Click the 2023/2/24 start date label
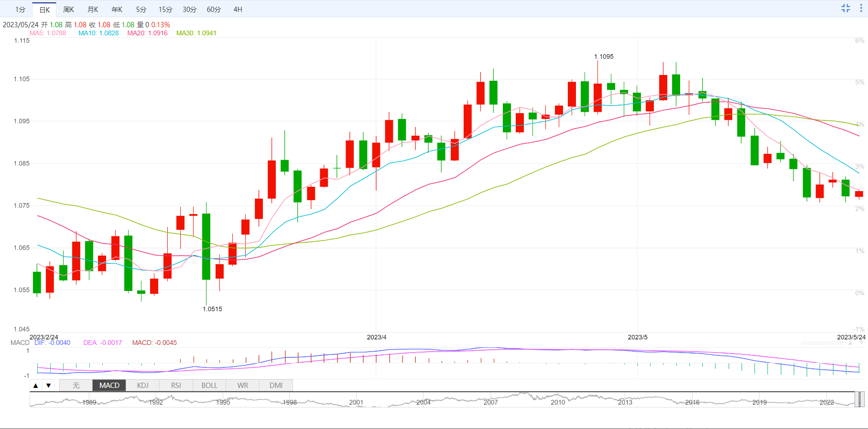The width and height of the screenshot is (868, 429). 44,337
